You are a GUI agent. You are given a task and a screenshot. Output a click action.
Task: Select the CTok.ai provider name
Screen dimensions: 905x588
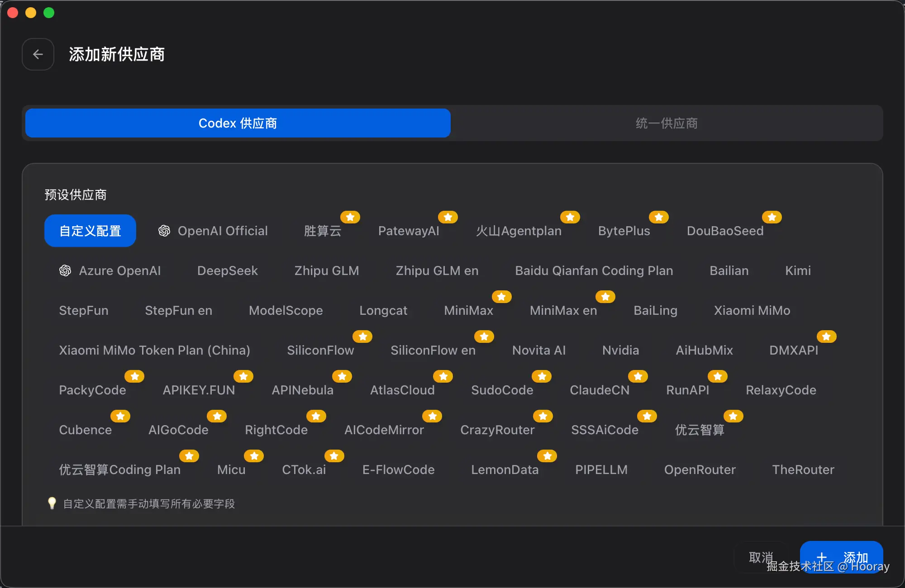[x=304, y=469]
